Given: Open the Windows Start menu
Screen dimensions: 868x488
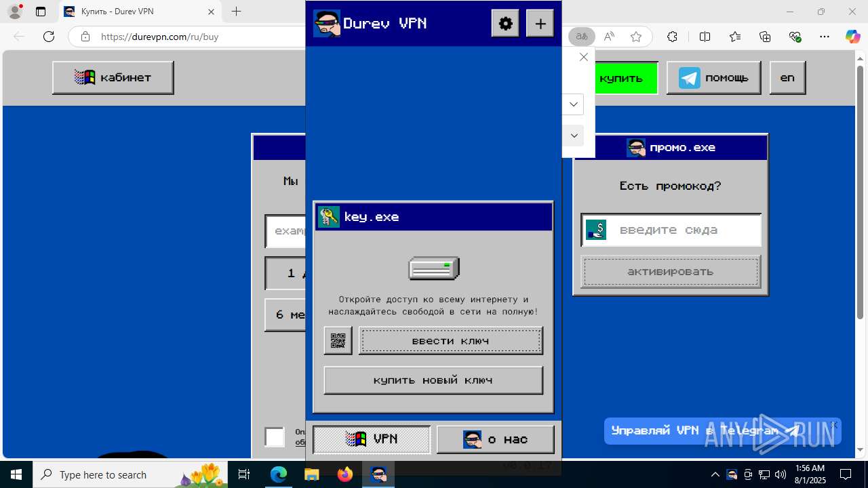Looking at the screenshot, I should [x=16, y=474].
